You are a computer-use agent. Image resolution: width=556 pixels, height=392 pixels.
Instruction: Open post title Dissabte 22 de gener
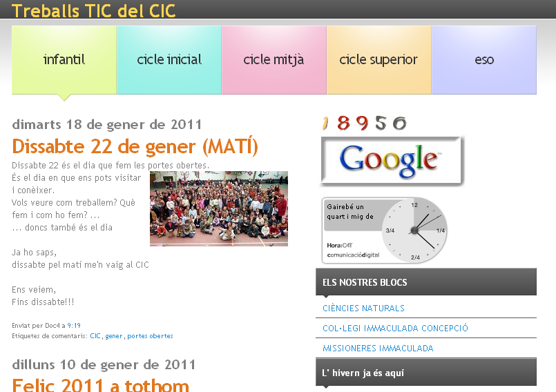point(135,147)
